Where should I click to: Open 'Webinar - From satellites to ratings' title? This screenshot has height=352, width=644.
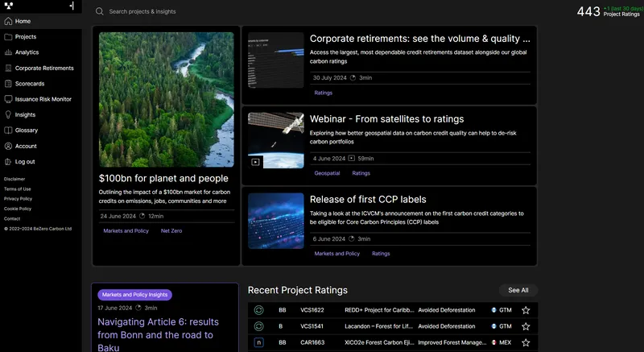(x=386, y=119)
